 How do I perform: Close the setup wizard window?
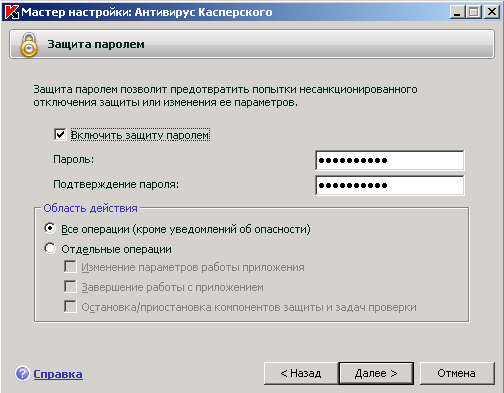(x=492, y=12)
